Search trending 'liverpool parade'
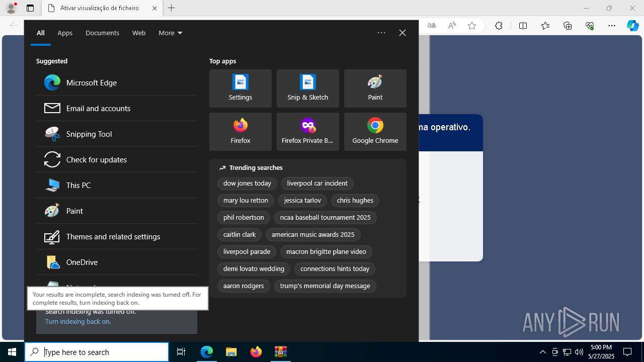Screen dimensions: 644x362 click(247, 252)
